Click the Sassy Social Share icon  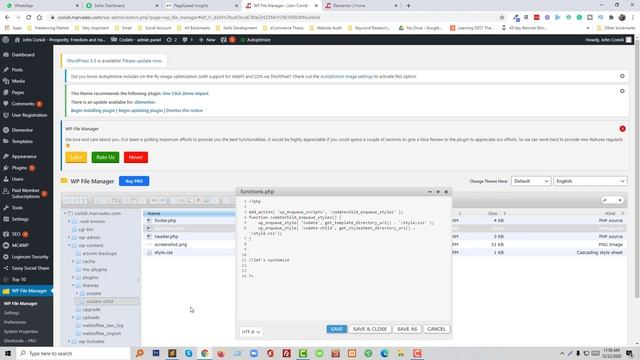click(x=6, y=268)
